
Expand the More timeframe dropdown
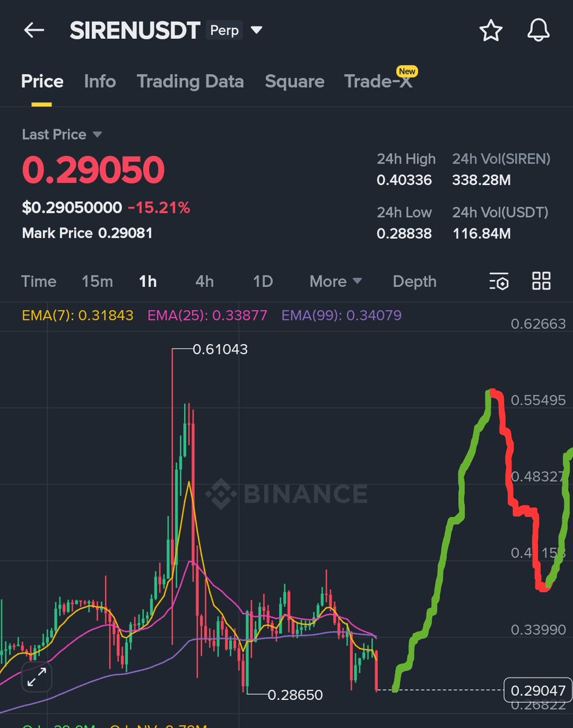click(x=335, y=281)
